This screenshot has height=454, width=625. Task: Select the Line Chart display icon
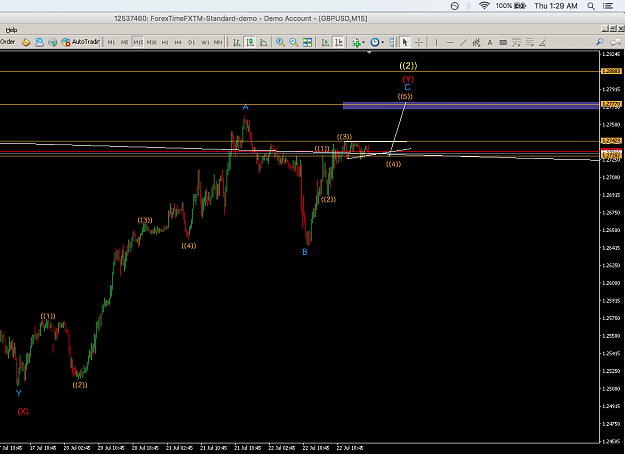[x=263, y=42]
